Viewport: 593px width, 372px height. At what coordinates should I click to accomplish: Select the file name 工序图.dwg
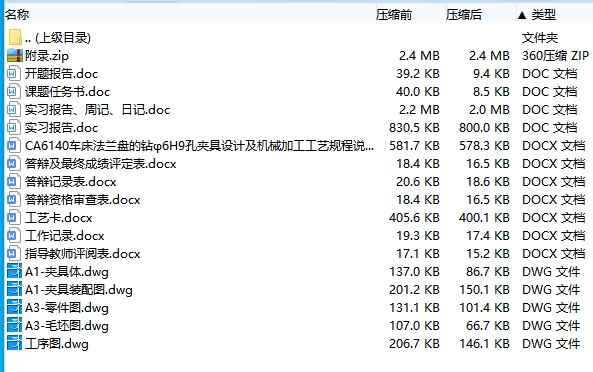point(57,344)
